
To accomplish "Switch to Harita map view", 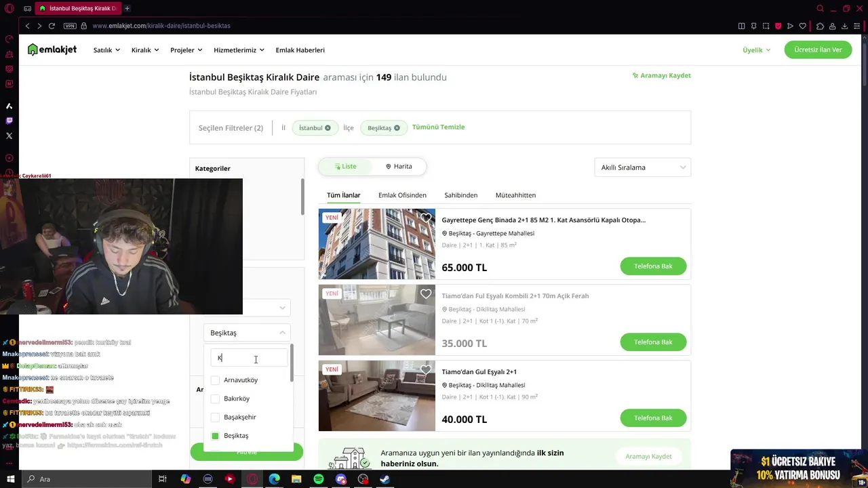I will [399, 166].
